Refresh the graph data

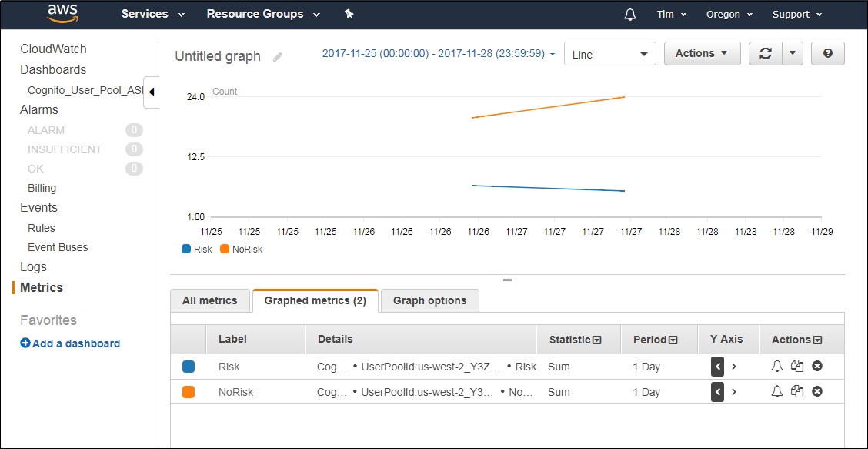(x=765, y=53)
